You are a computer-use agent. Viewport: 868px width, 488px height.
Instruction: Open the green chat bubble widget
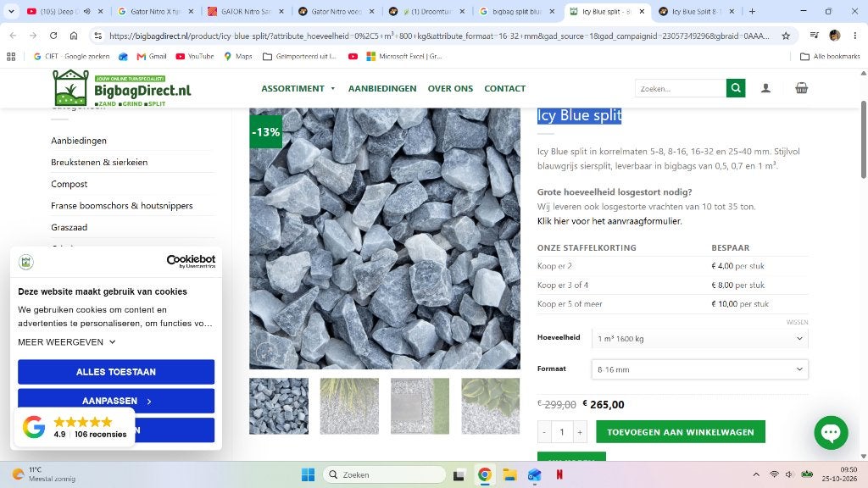click(x=831, y=433)
